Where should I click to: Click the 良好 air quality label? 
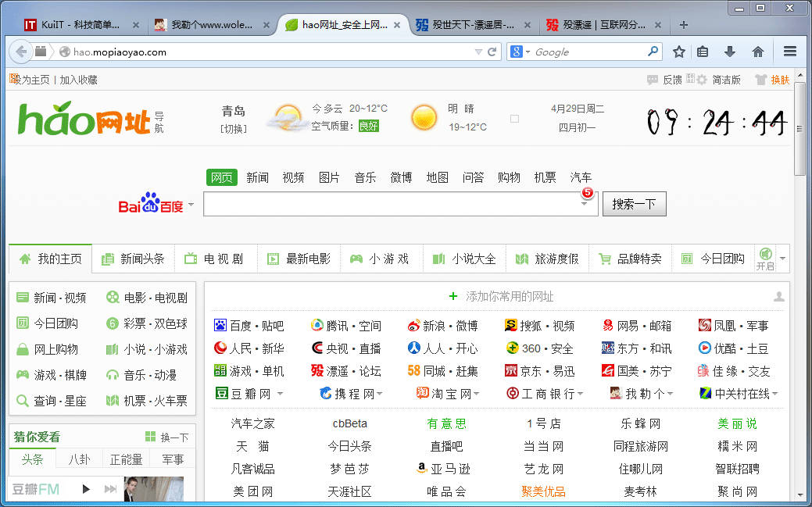369,126
